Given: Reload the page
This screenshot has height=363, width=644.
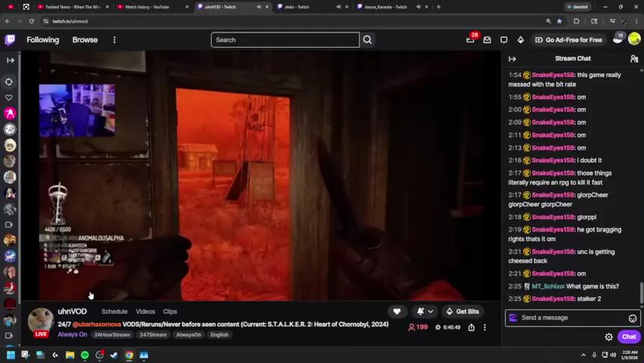Looking at the screenshot, I should [x=32, y=21].
